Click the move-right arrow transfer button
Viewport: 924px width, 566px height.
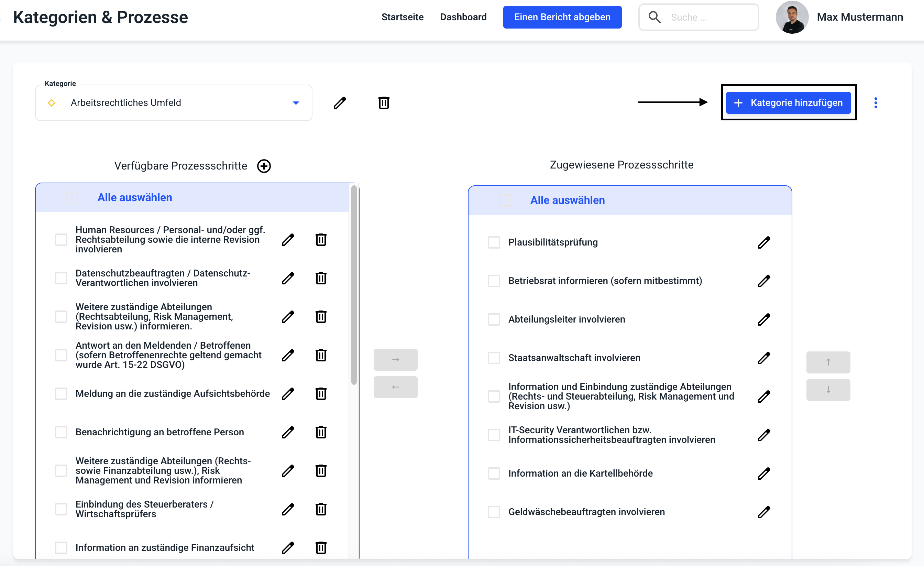click(395, 359)
